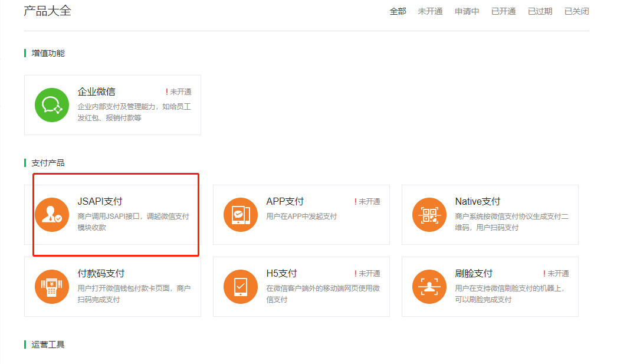This screenshot has width=640, height=364.
Task: Click the Native支付 product title
Action: point(478,202)
